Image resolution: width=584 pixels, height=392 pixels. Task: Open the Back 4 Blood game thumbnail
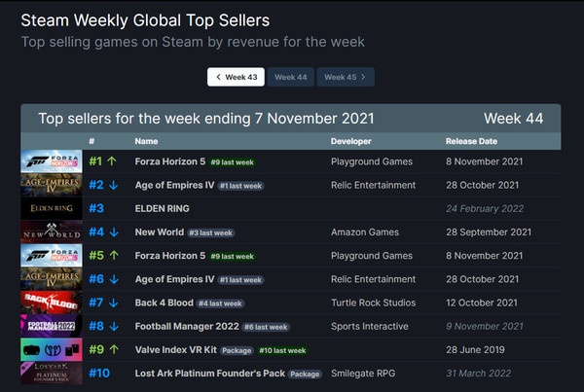coord(52,303)
